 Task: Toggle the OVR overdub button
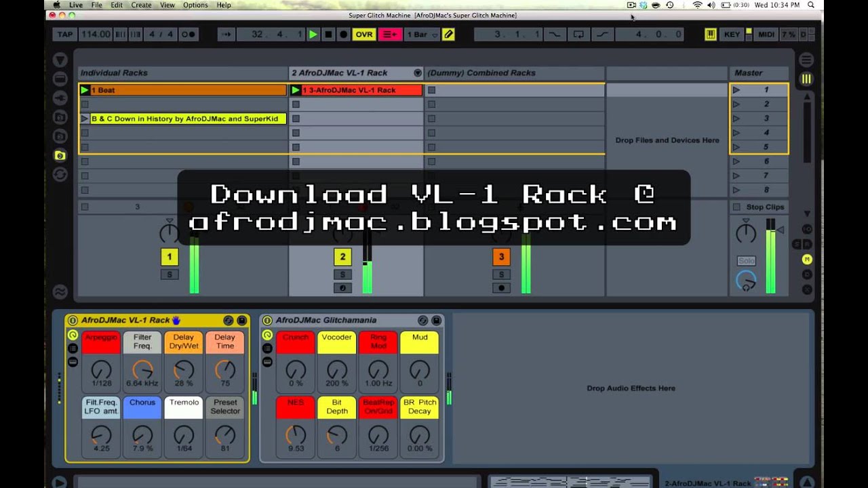[364, 35]
